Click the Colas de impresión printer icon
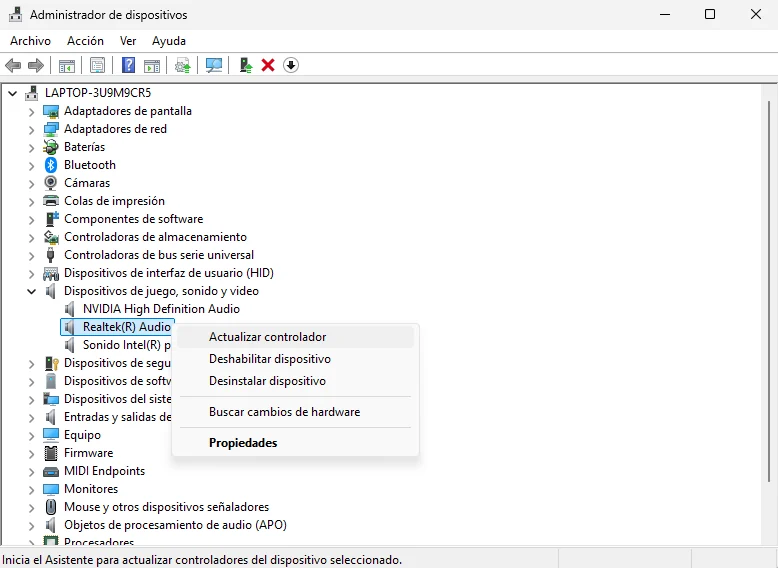Viewport: 778px width, 568px height. pyautogui.click(x=51, y=201)
